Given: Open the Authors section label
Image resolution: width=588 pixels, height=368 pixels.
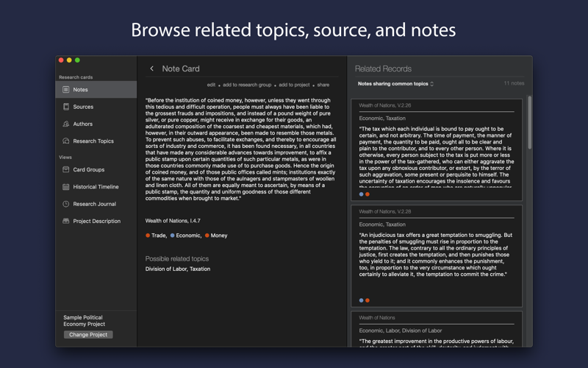Looking at the screenshot, I should click(83, 124).
